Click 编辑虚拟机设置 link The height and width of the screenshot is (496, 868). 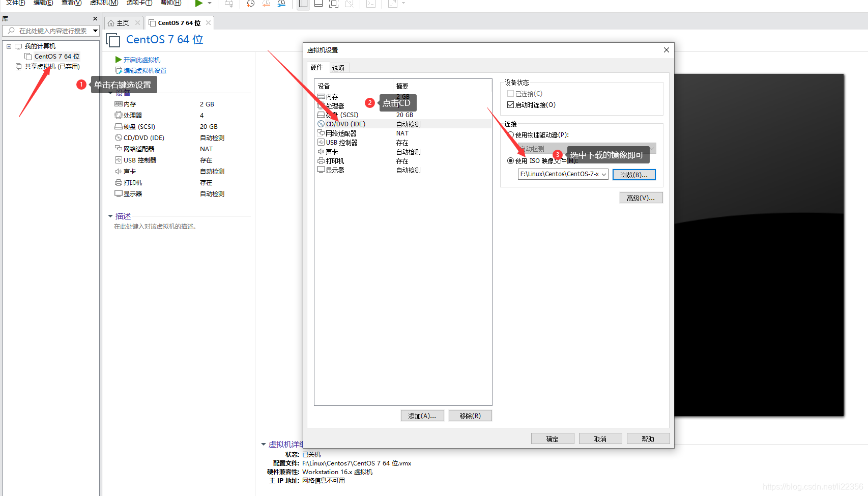(x=144, y=71)
